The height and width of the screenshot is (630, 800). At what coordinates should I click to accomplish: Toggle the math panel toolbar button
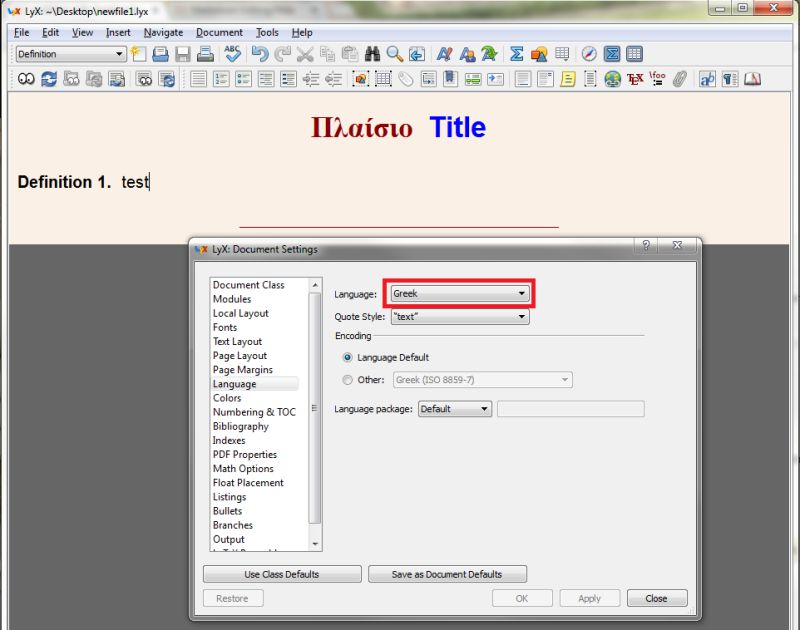point(611,54)
